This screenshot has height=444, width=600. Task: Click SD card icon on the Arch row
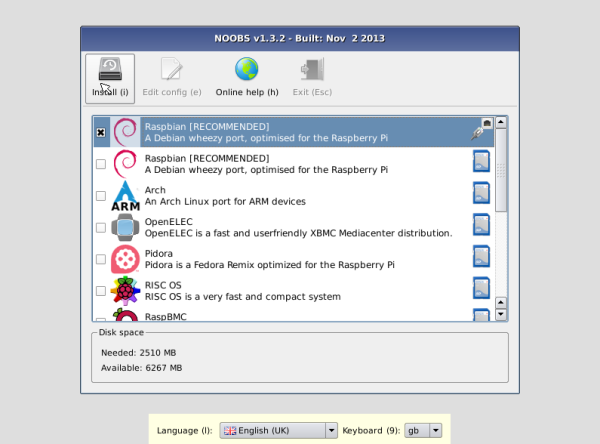pos(481,193)
